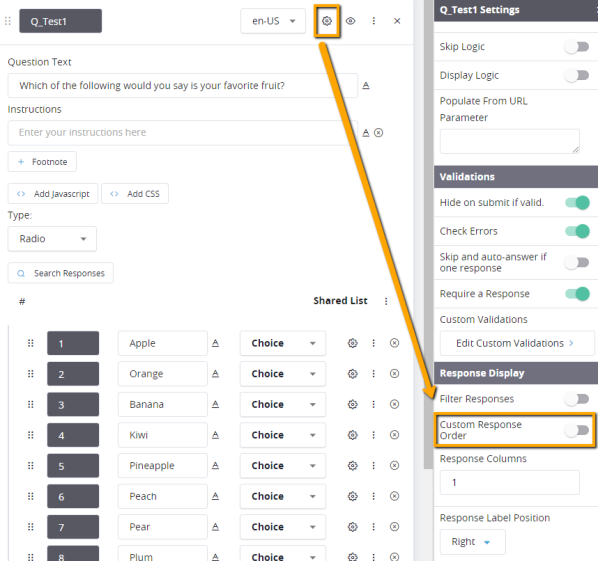598x561 pixels.
Task: Click the Peach response text field
Action: tap(163, 496)
